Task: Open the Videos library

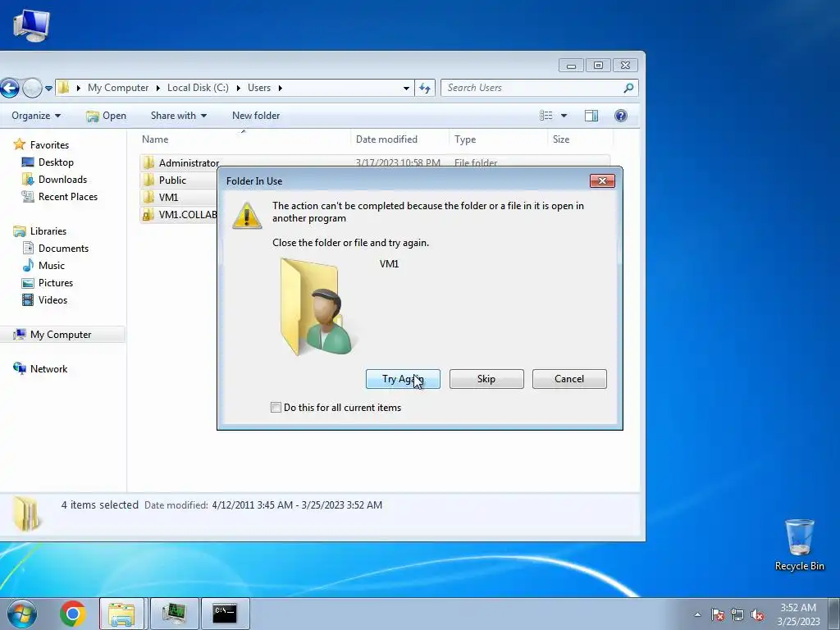Action: coord(44,300)
